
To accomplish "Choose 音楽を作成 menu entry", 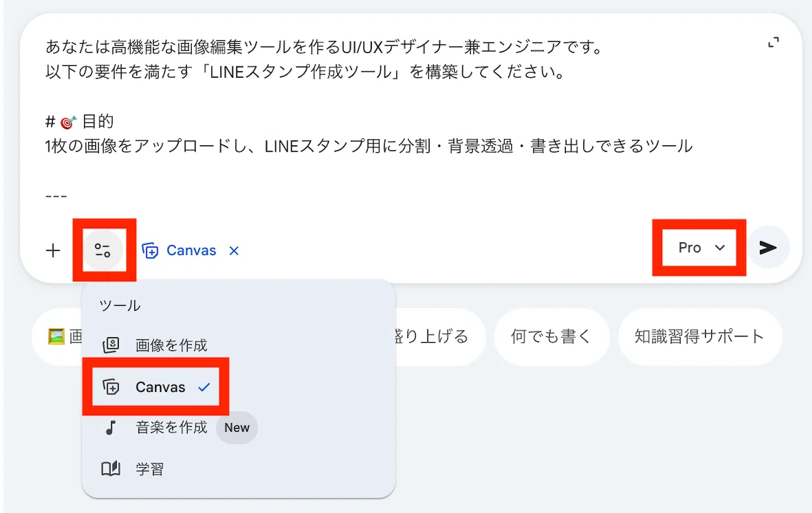I will pyautogui.click(x=172, y=427).
